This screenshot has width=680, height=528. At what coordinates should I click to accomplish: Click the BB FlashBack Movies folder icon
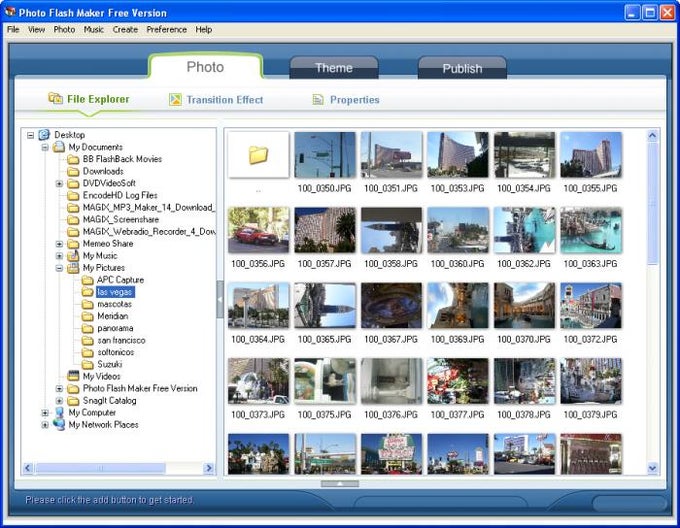(x=73, y=159)
